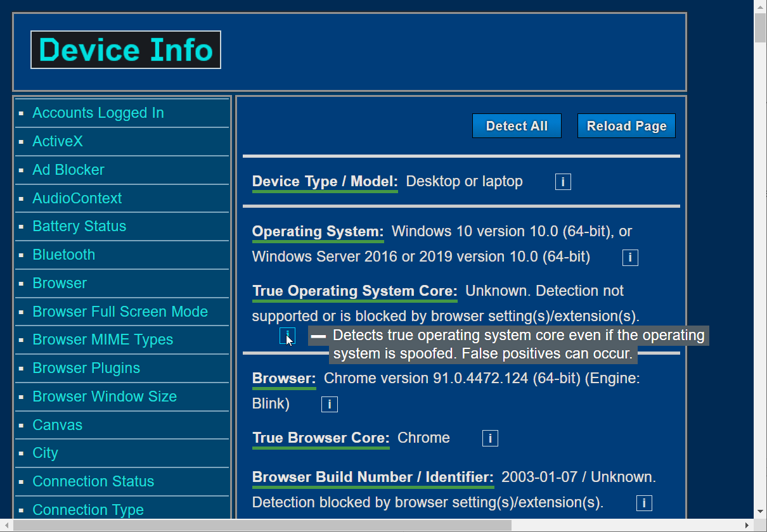Go to Ad Blocker section
The image size is (767, 532).
[x=68, y=170]
